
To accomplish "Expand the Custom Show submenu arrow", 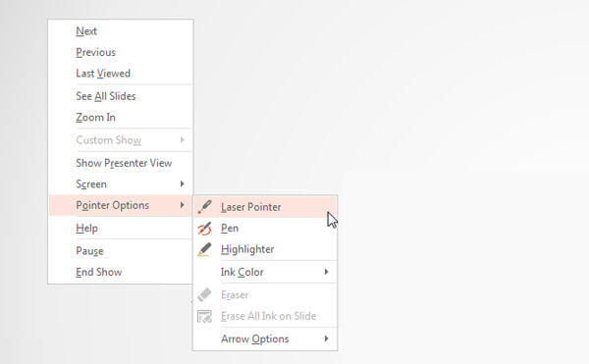I will pos(183,140).
